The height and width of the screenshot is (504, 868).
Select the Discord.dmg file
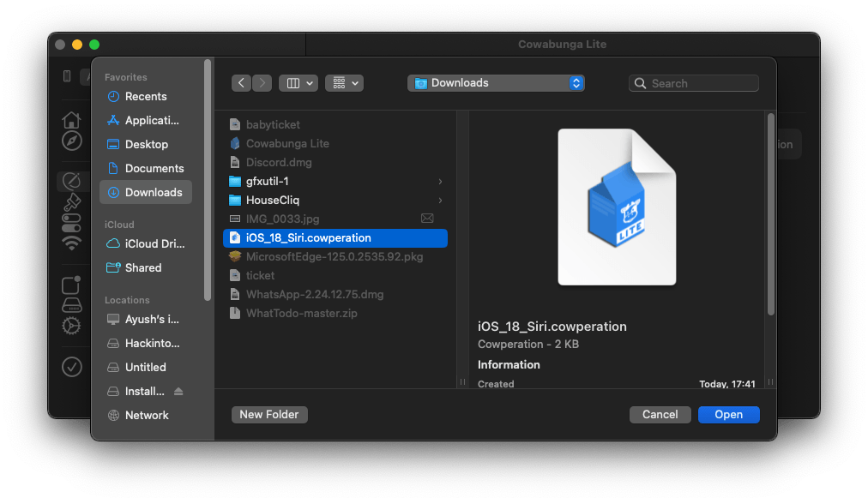[x=335, y=162]
